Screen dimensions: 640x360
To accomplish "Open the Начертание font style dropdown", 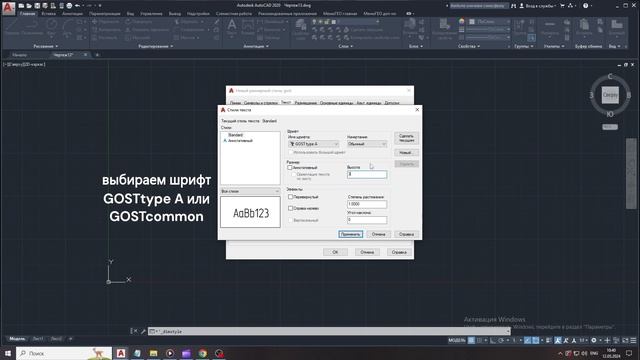I will 367,144.
